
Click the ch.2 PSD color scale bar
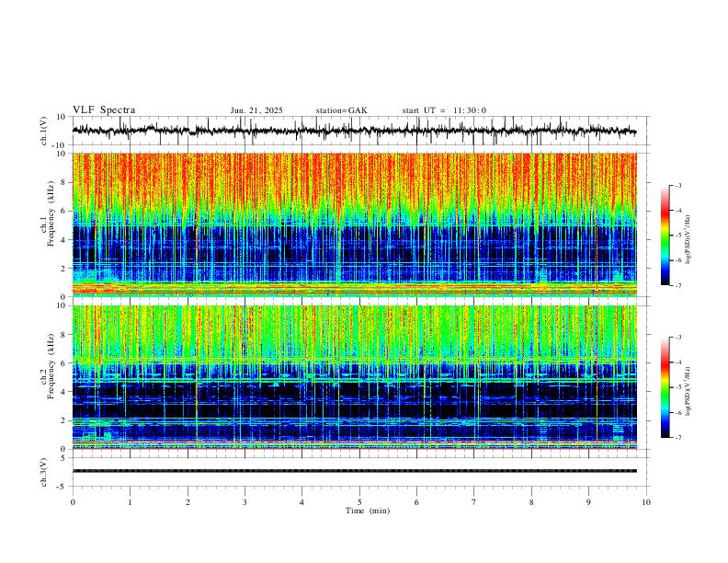point(665,387)
